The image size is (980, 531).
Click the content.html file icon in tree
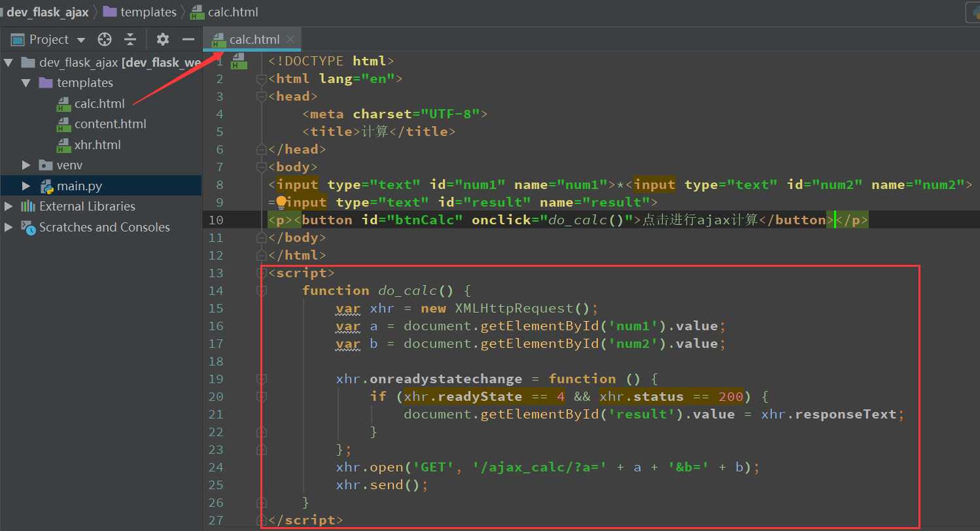[63, 124]
